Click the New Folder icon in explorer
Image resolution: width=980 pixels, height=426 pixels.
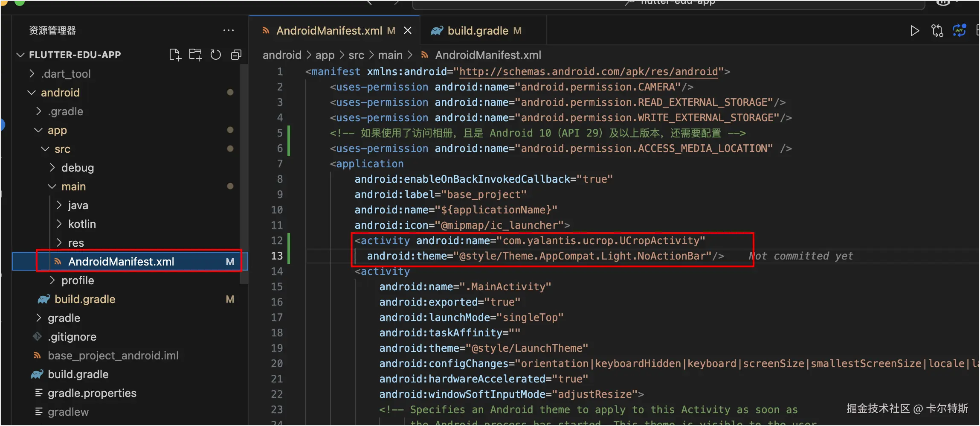(195, 55)
